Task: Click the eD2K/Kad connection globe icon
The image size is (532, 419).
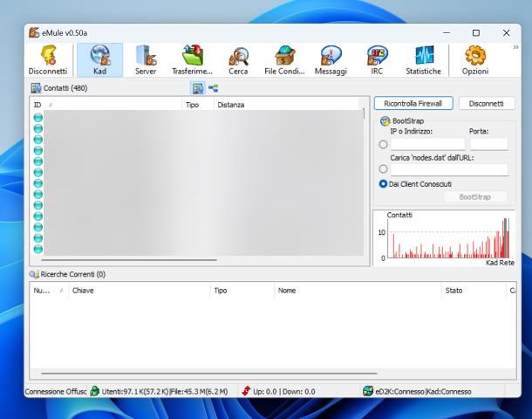Action: click(368, 391)
